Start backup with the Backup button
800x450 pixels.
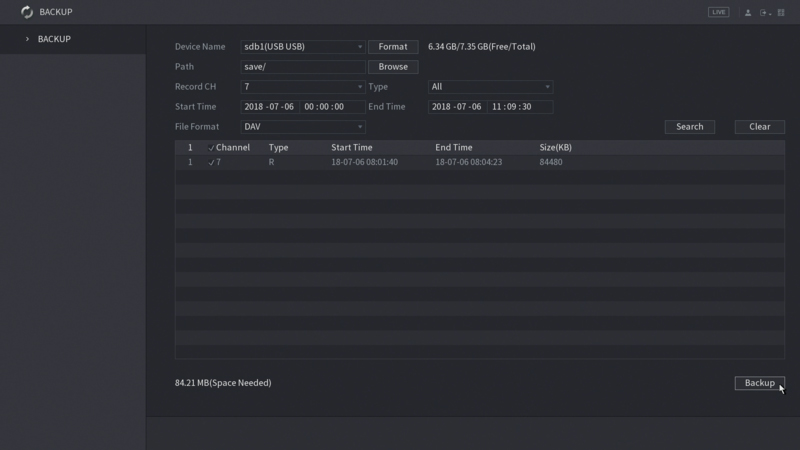pos(759,383)
